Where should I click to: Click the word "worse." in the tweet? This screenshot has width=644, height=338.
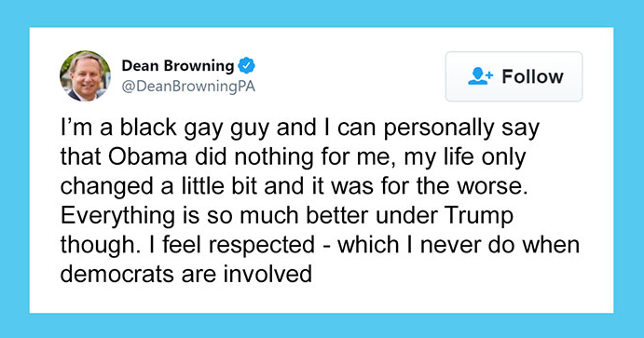pyautogui.click(x=492, y=187)
